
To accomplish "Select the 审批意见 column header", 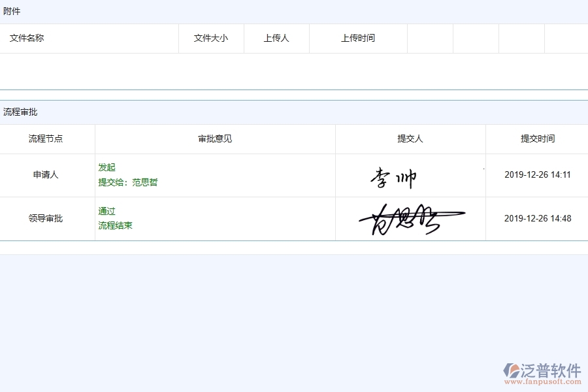I will [214, 139].
